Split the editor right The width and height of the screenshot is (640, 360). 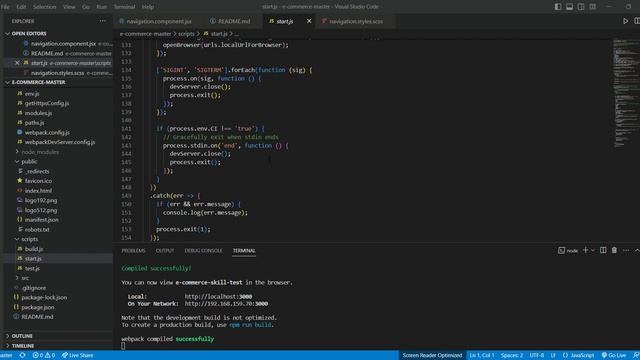coord(637,21)
